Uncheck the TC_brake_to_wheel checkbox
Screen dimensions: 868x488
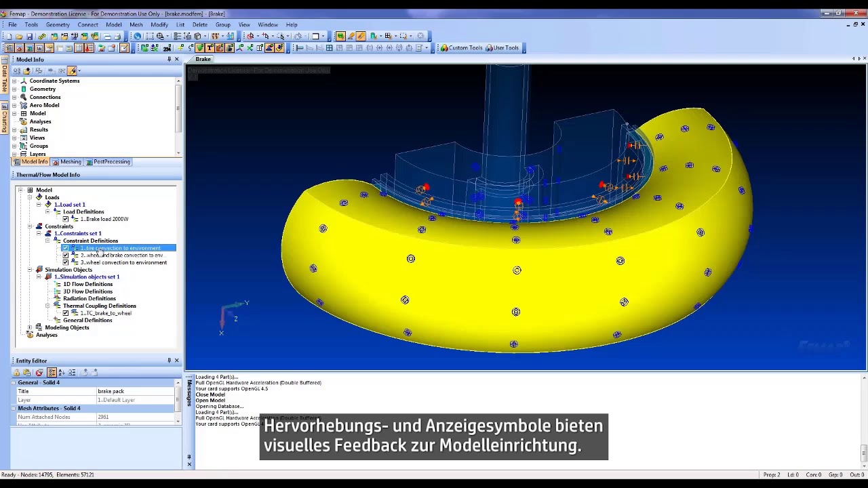click(65, 313)
